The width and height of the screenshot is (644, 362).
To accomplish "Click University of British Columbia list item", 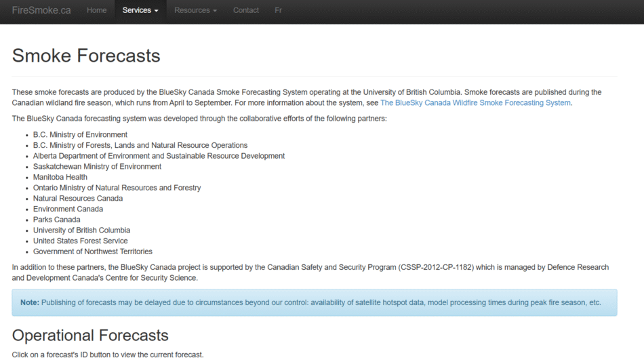I will [81, 230].
